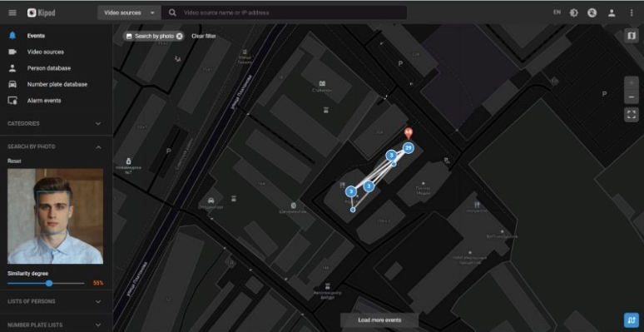Remove the Search by photo filter chip
This screenshot has width=644, height=332.
click(x=179, y=36)
